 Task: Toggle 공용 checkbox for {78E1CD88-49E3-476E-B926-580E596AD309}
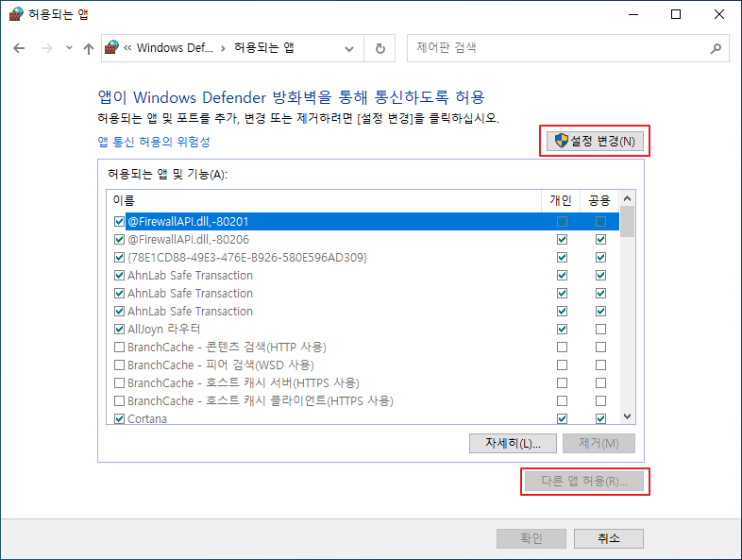[x=600, y=258]
